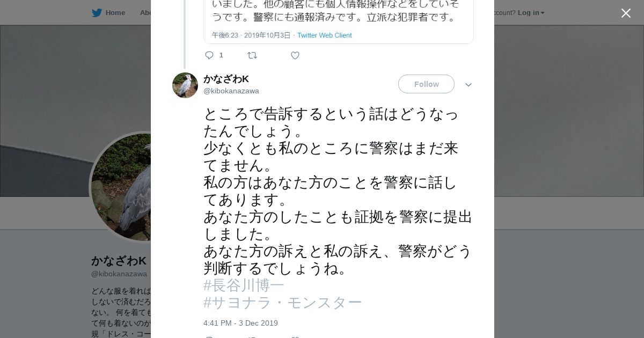
Task: Open the Twitter Web Client link
Action: pyautogui.click(x=324, y=35)
